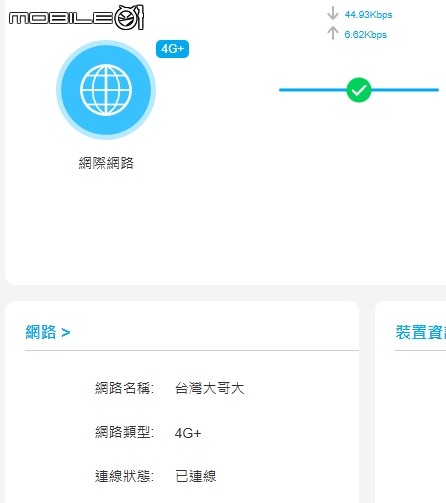446x503 pixels.
Task: Click network name value 台灣大哥大
Action: [x=210, y=388]
